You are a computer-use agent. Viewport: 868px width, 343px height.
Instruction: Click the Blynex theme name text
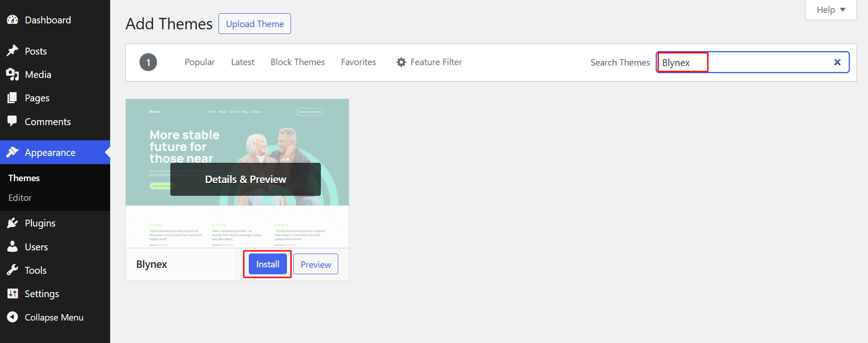151,264
